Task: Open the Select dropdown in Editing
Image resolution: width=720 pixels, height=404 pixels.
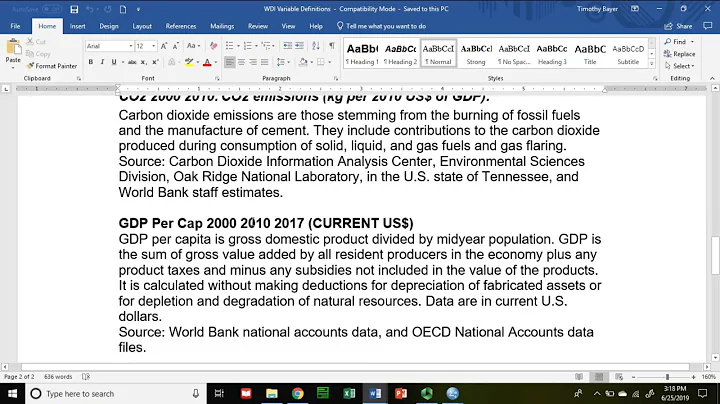Action: click(680, 66)
